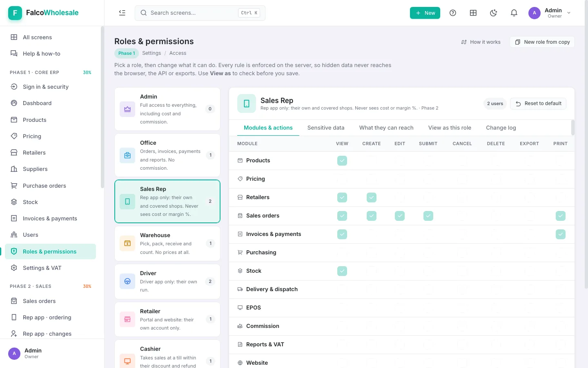
Task: Collapse the sidebar with the menu toggle icon
Action: (x=122, y=13)
